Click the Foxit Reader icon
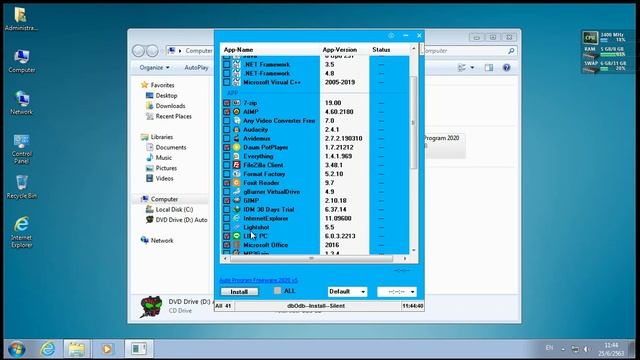The height and width of the screenshot is (360, 640). click(236, 183)
